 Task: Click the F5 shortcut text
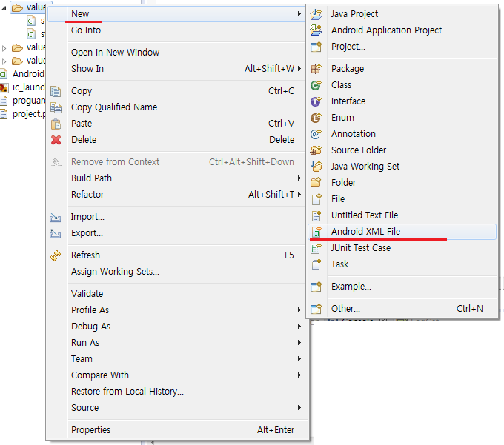pyautogui.click(x=289, y=255)
